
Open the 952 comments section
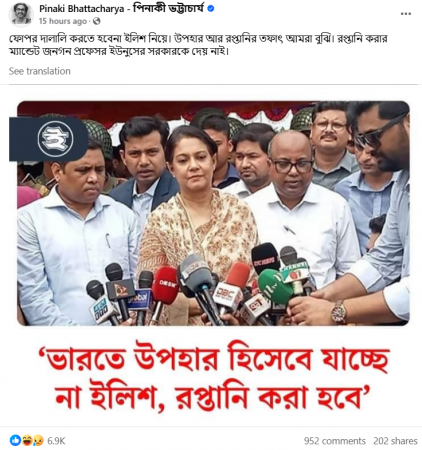(x=335, y=441)
